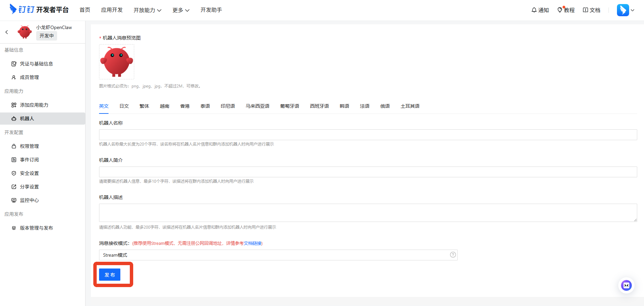Open the 文档链接 hyperlink

pos(253,243)
